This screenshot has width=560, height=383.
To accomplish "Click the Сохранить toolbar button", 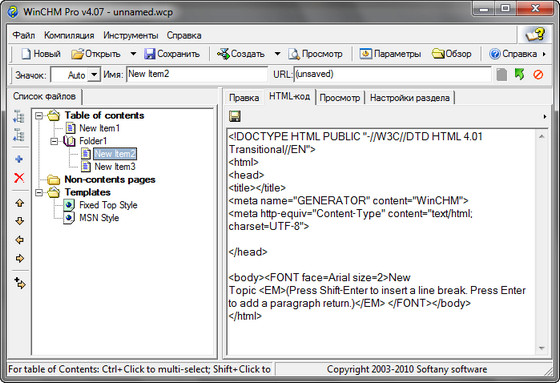I will coord(172,54).
